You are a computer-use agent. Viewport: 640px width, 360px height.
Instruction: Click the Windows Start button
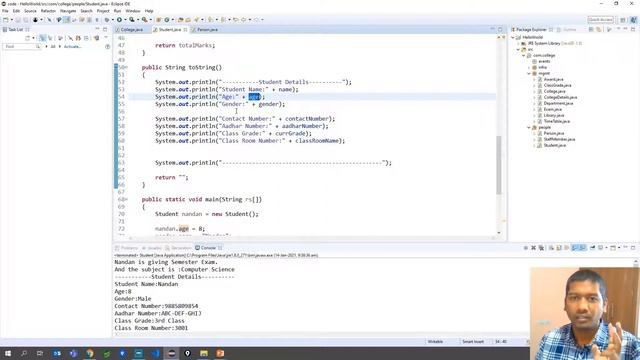[8, 353]
